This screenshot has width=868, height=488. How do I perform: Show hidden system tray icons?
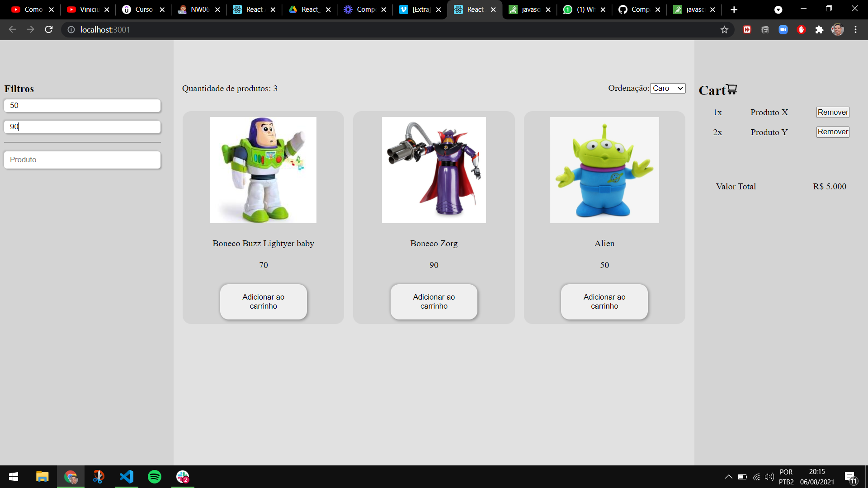pos(728,477)
